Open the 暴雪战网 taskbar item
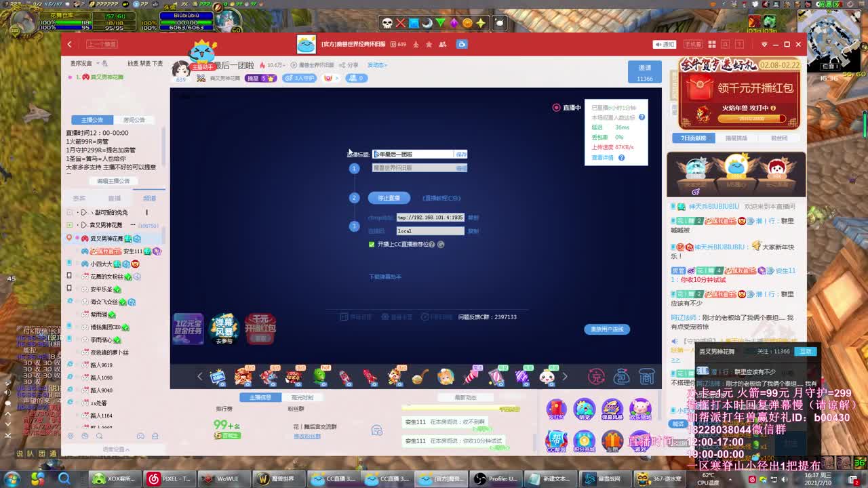868x488 pixels. [x=605, y=479]
